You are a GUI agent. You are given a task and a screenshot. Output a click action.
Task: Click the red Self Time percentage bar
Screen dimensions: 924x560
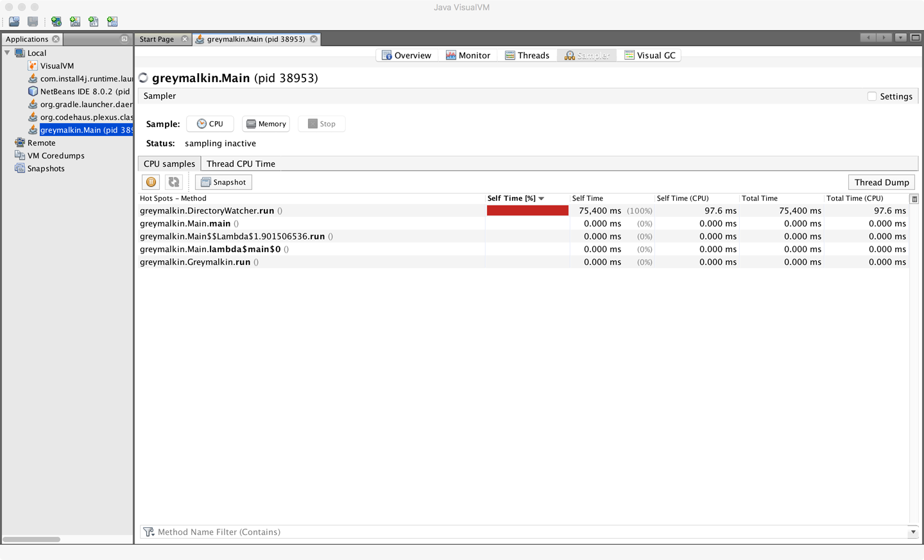[527, 210]
